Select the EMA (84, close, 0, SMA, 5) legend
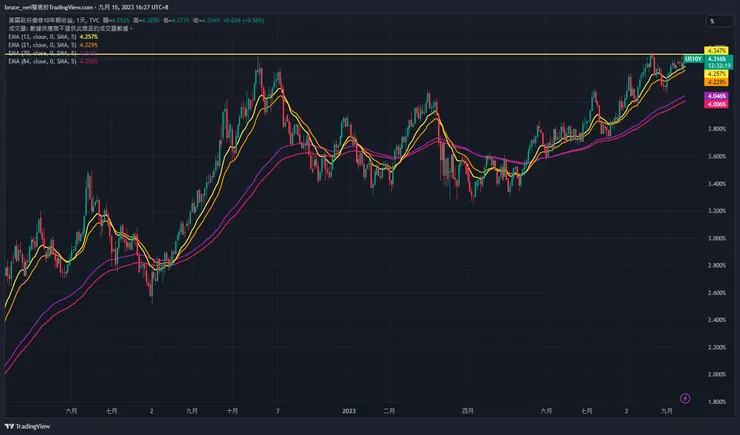740x435 pixels. coord(42,62)
